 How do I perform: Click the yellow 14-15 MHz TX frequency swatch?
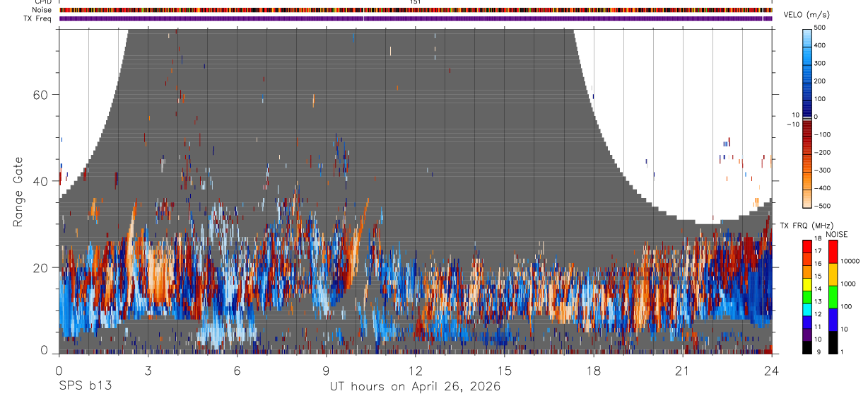807,284
